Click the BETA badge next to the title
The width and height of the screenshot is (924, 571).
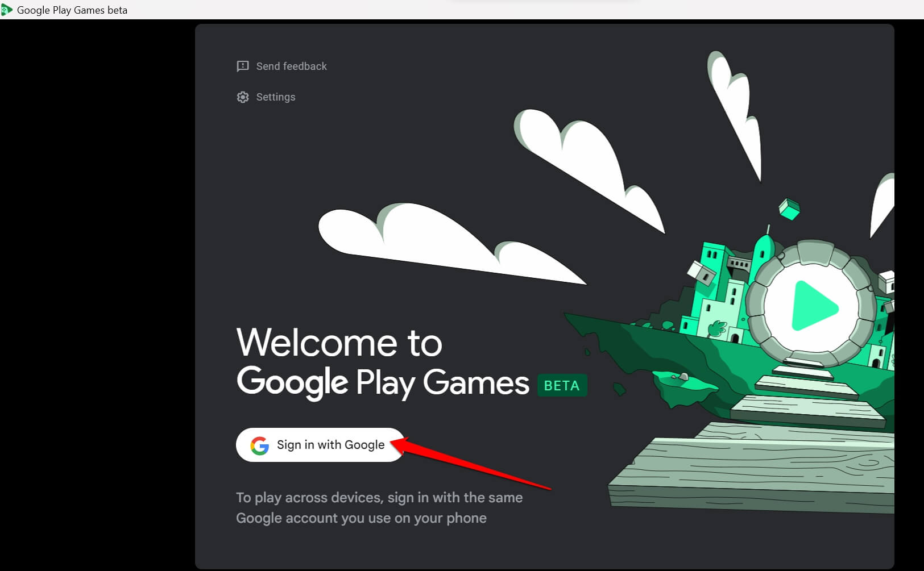[562, 386]
